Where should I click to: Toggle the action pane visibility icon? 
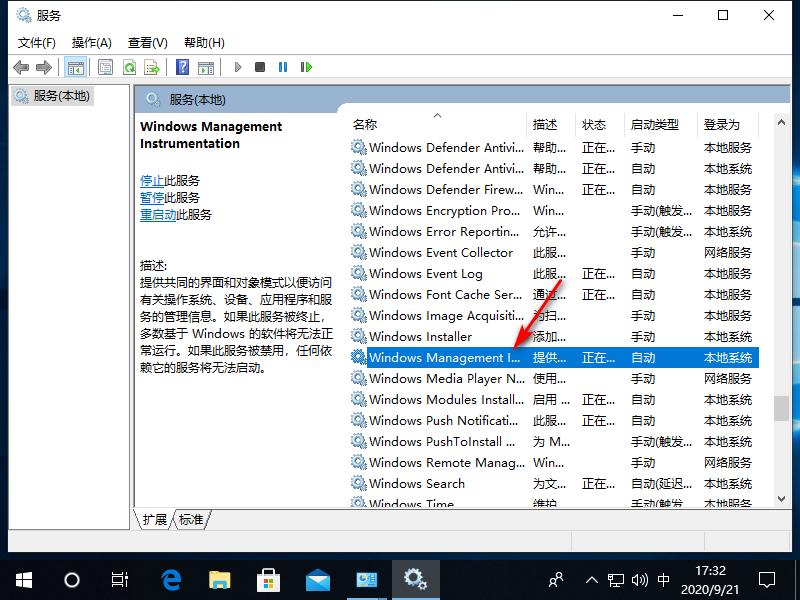[206, 66]
